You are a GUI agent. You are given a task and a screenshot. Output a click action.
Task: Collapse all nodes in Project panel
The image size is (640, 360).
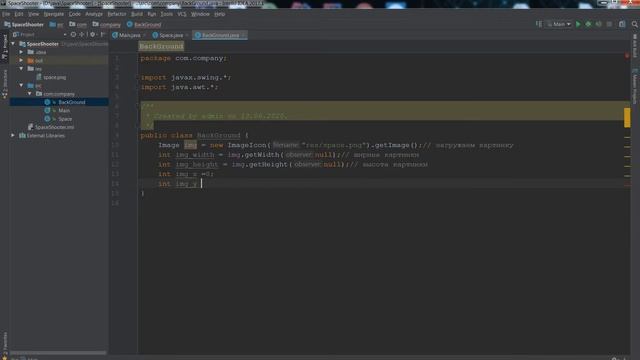(x=82, y=35)
